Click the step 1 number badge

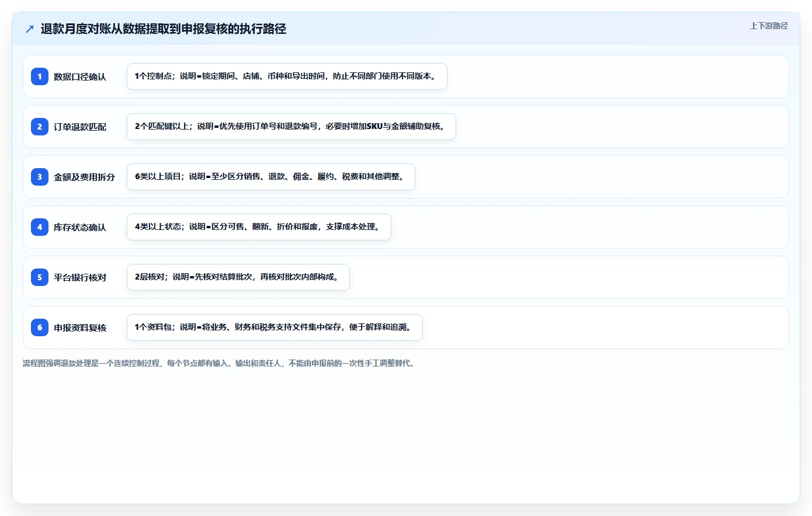click(40, 76)
